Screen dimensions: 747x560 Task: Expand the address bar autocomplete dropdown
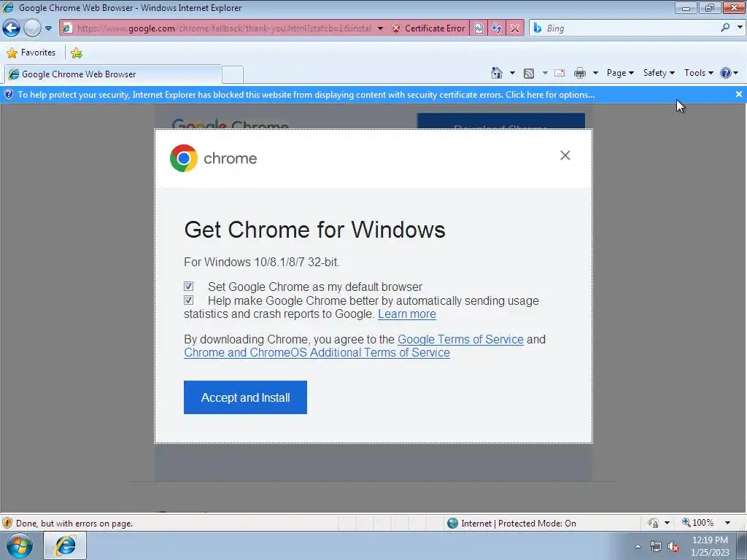click(x=380, y=28)
